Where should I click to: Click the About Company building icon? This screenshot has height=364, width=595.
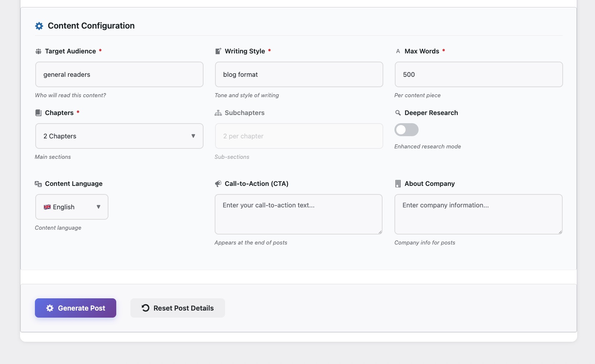click(x=398, y=184)
